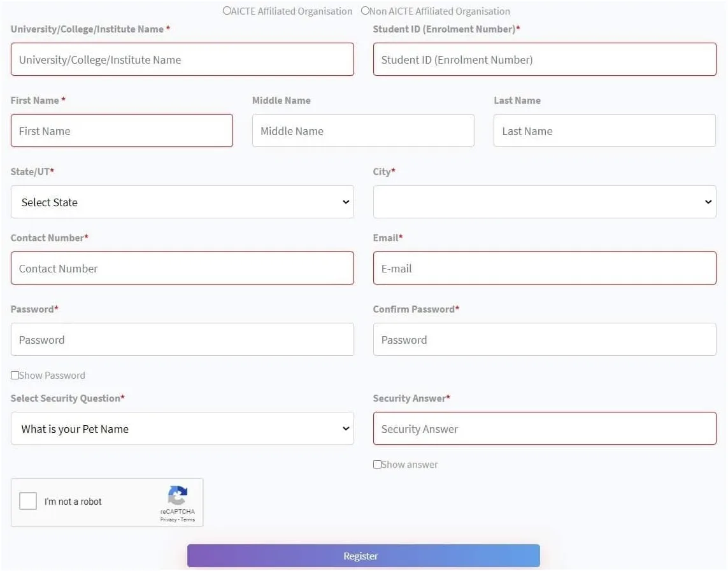Open the reCAPTCHA Terms link

click(x=187, y=519)
